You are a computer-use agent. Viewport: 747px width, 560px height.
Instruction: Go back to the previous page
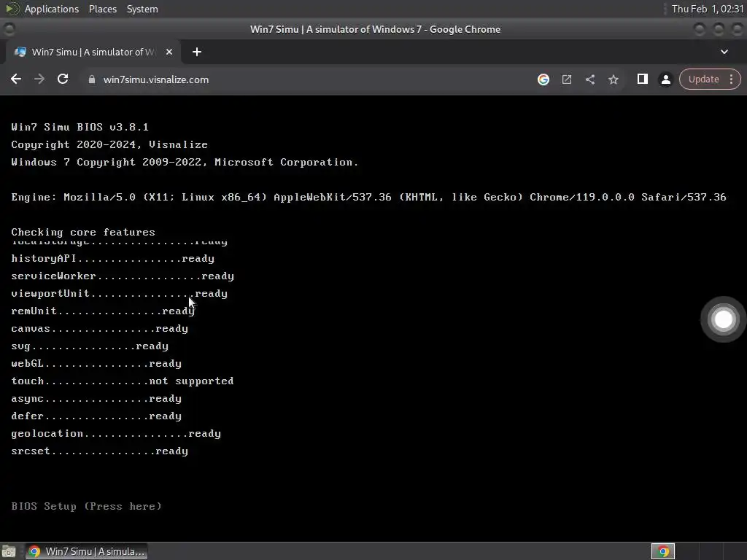click(x=16, y=79)
